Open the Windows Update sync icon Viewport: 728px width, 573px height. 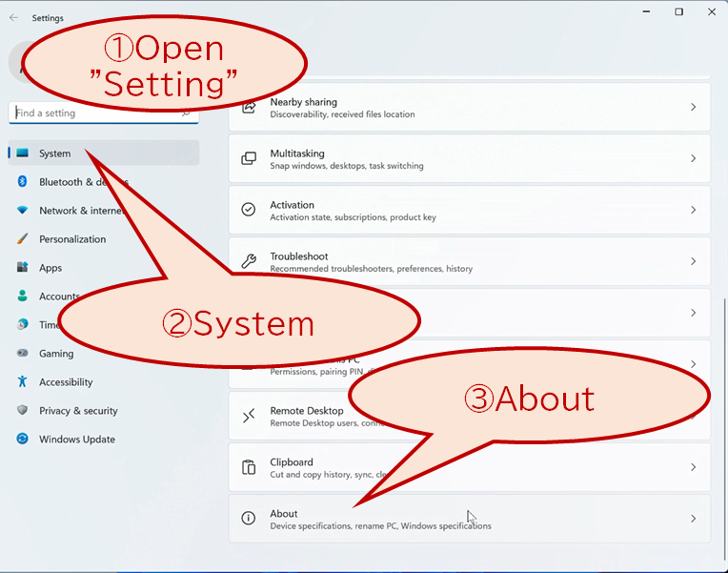tap(22, 439)
